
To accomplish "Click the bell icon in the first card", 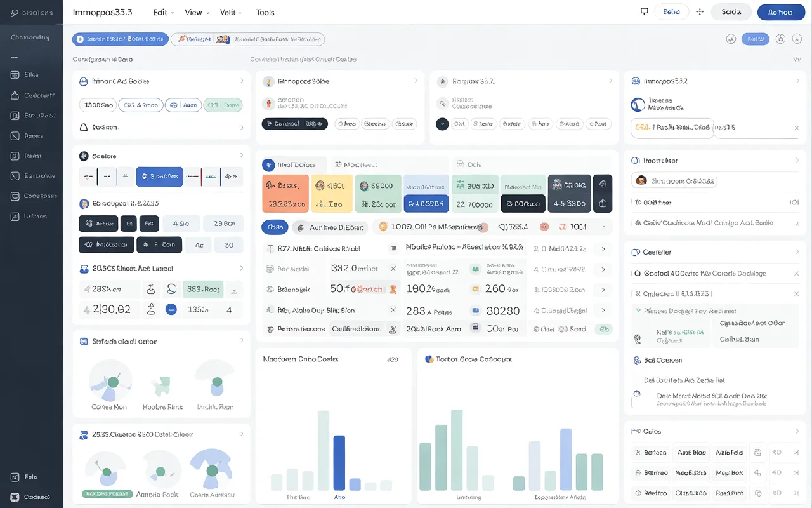I will point(83,127).
